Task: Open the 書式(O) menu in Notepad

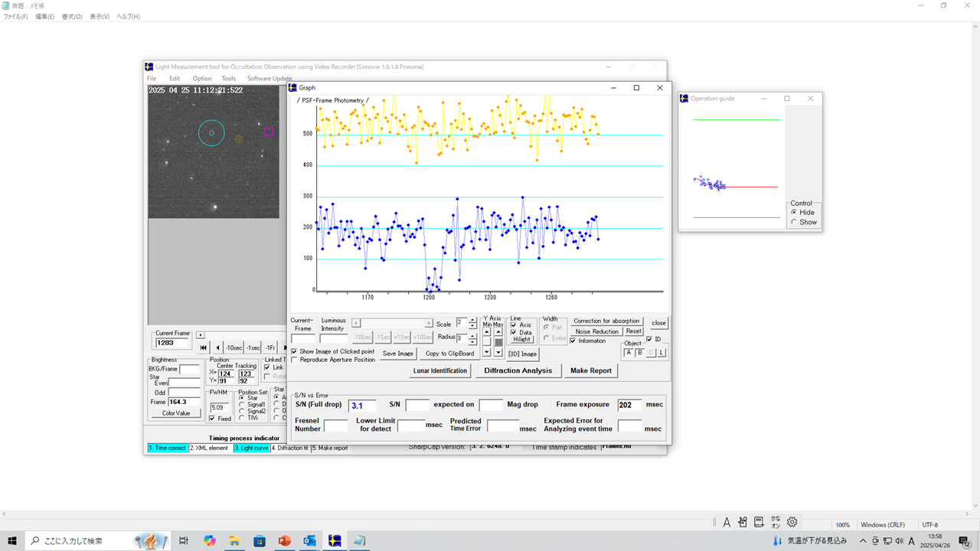Action: click(x=72, y=16)
